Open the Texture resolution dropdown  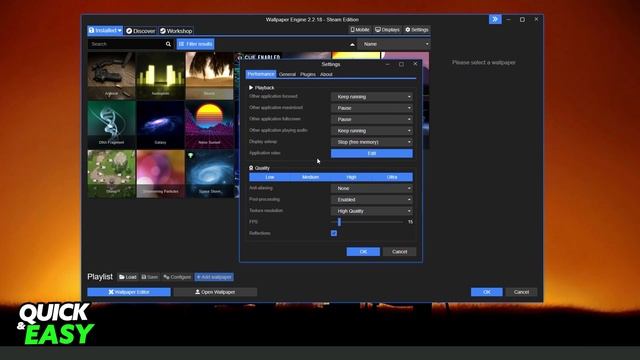pyautogui.click(x=372, y=211)
